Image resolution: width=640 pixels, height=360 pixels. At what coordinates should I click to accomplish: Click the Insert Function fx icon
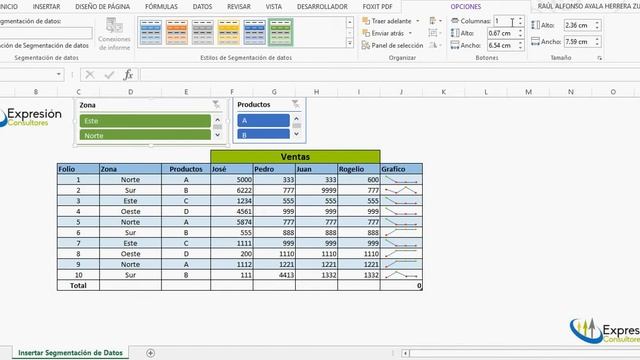pyautogui.click(x=128, y=75)
